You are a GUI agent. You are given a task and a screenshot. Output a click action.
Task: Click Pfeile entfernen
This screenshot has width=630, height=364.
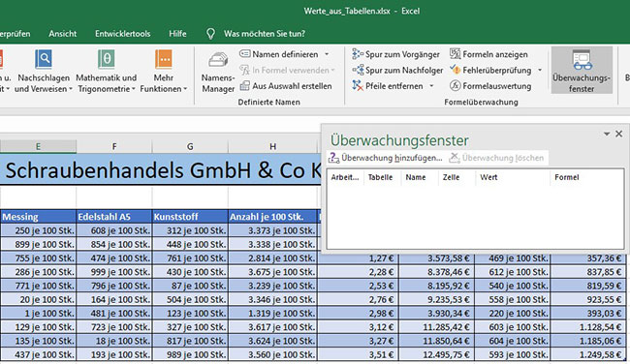click(388, 86)
